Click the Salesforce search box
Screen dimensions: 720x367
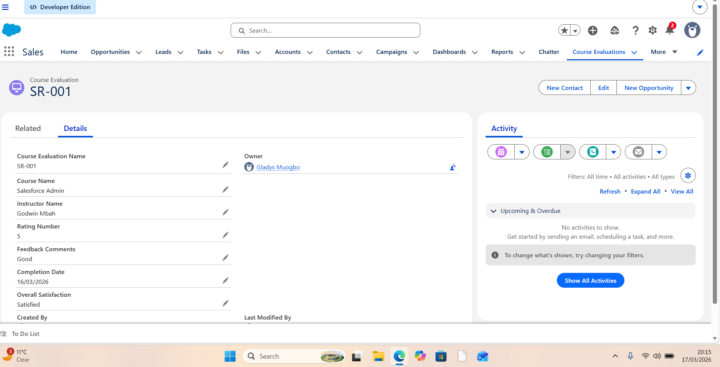point(325,30)
